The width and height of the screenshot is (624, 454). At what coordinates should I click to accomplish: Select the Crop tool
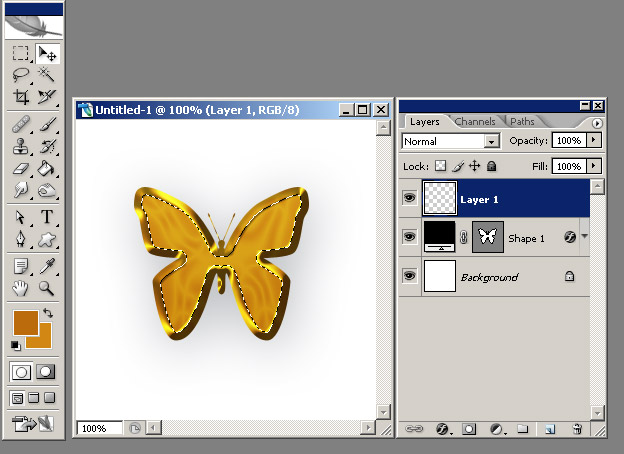click(20, 97)
